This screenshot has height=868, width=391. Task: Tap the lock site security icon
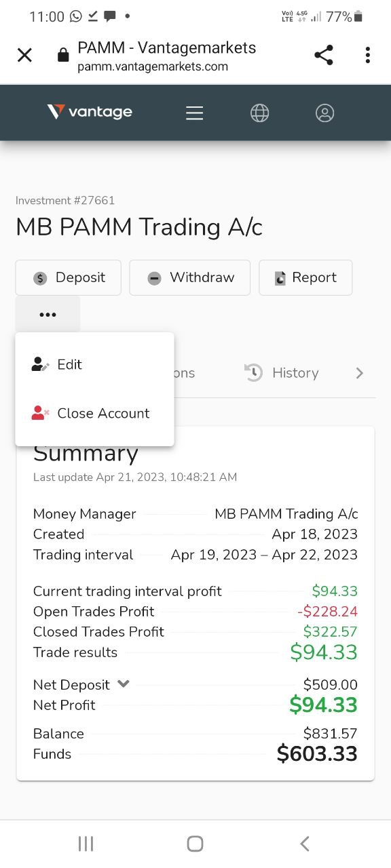[x=63, y=56]
